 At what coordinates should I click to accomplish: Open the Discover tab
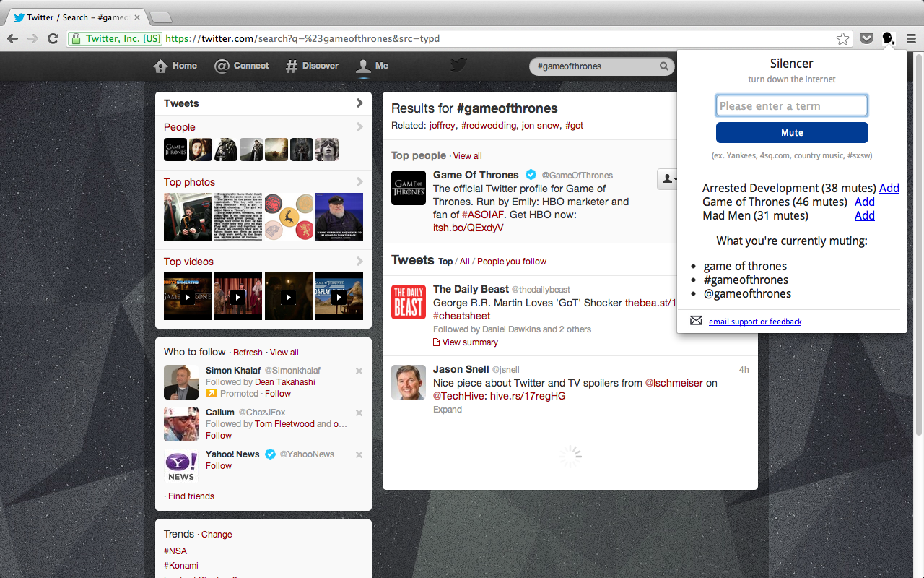[312, 66]
